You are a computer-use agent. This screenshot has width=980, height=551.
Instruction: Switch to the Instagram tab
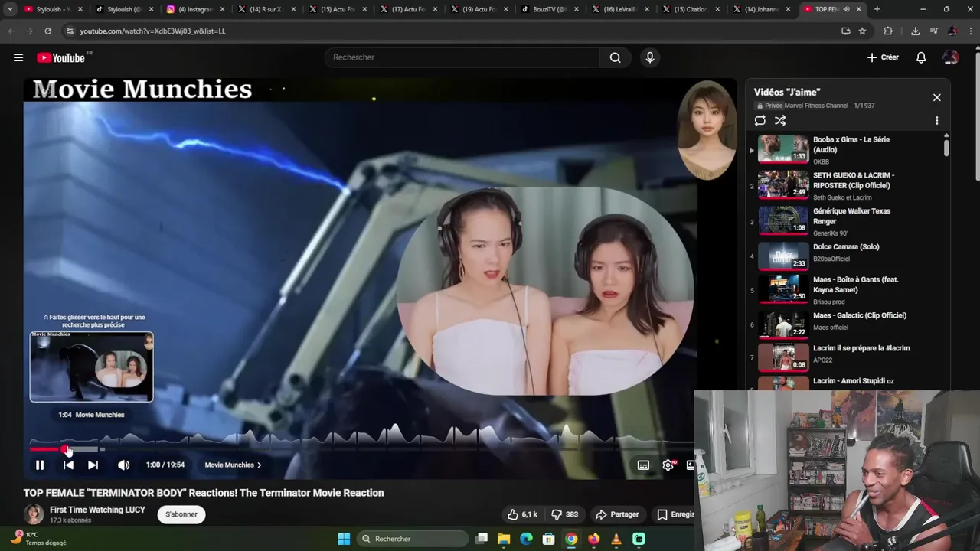[x=195, y=9]
